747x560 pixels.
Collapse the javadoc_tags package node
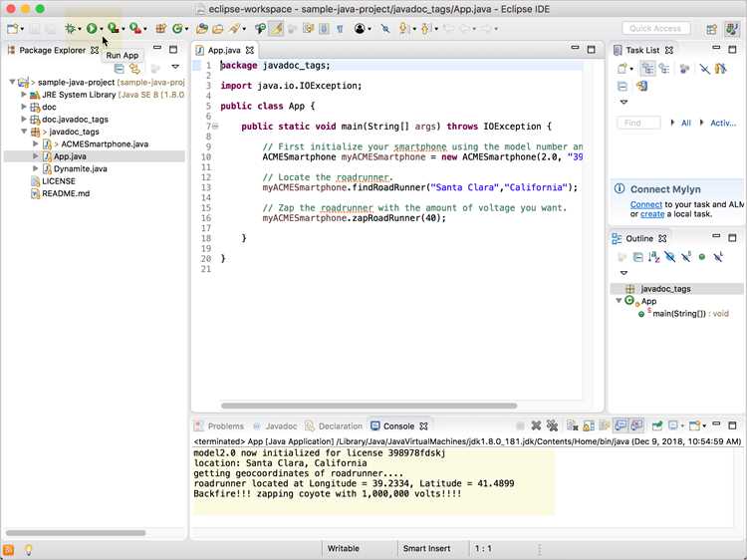23,132
